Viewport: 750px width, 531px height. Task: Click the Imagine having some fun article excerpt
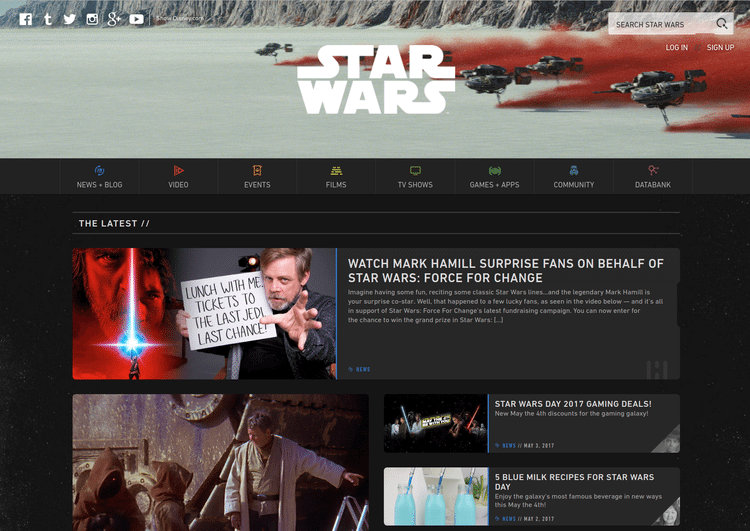[x=506, y=306]
